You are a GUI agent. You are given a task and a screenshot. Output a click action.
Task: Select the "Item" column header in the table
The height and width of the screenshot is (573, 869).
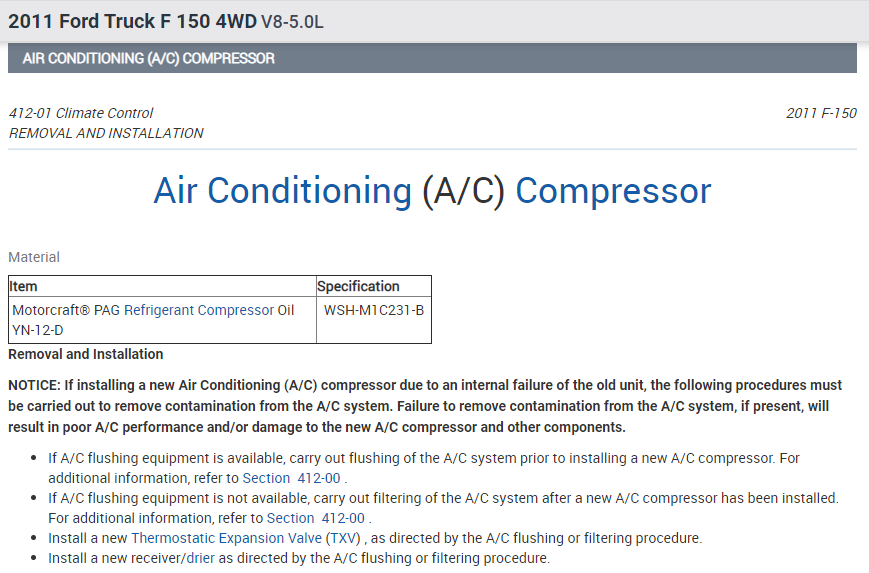coord(23,286)
